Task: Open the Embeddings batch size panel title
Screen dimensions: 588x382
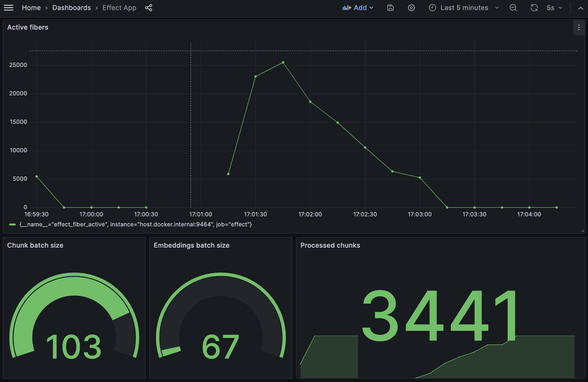Action: coord(191,245)
